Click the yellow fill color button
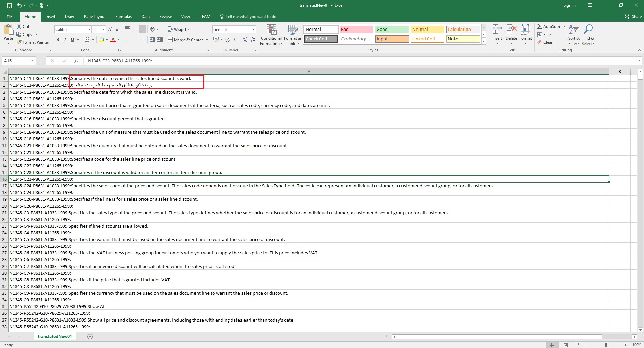Screen dimensions: 644x348 pos(102,40)
